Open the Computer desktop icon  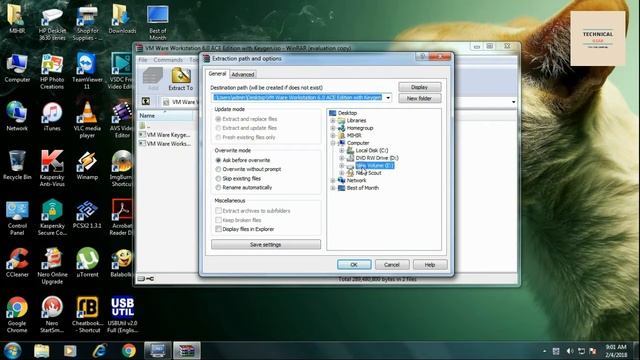click(x=17, y=68)
